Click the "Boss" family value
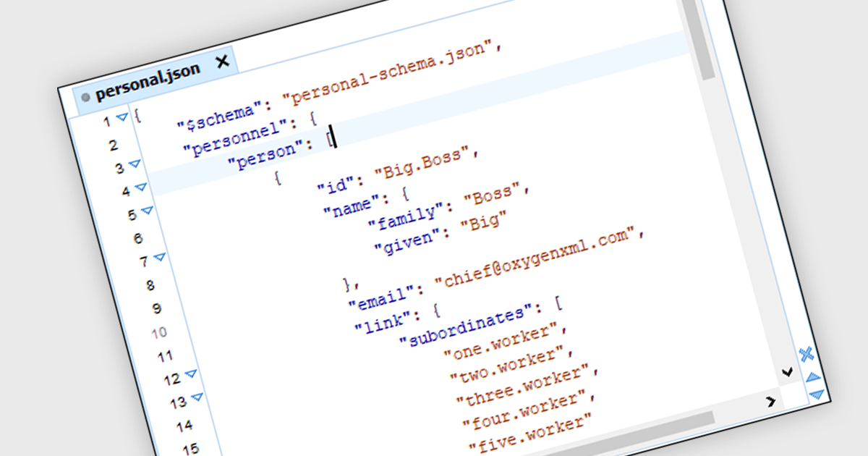This screenshot has width=868, height=456. 492,193
